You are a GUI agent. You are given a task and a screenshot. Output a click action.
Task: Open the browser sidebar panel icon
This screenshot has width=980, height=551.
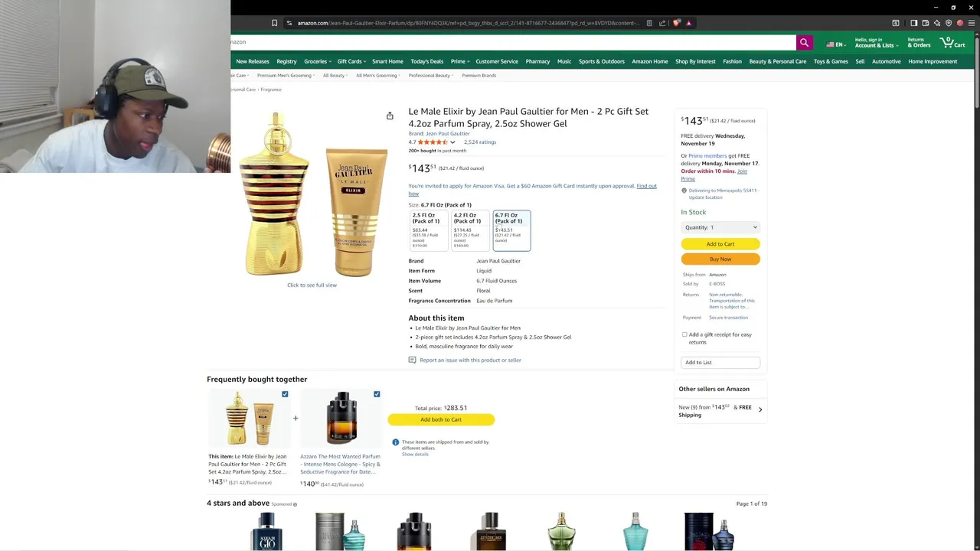(913, 23)
